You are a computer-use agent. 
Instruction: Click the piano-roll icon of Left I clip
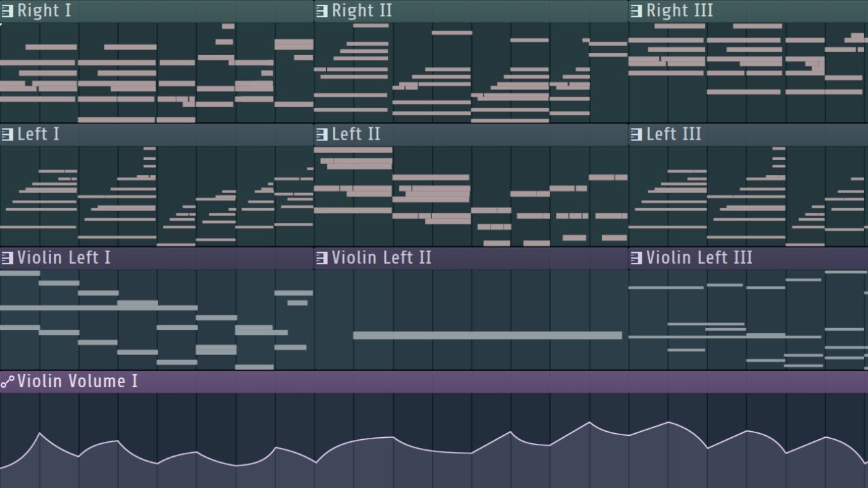pos(7,135)
